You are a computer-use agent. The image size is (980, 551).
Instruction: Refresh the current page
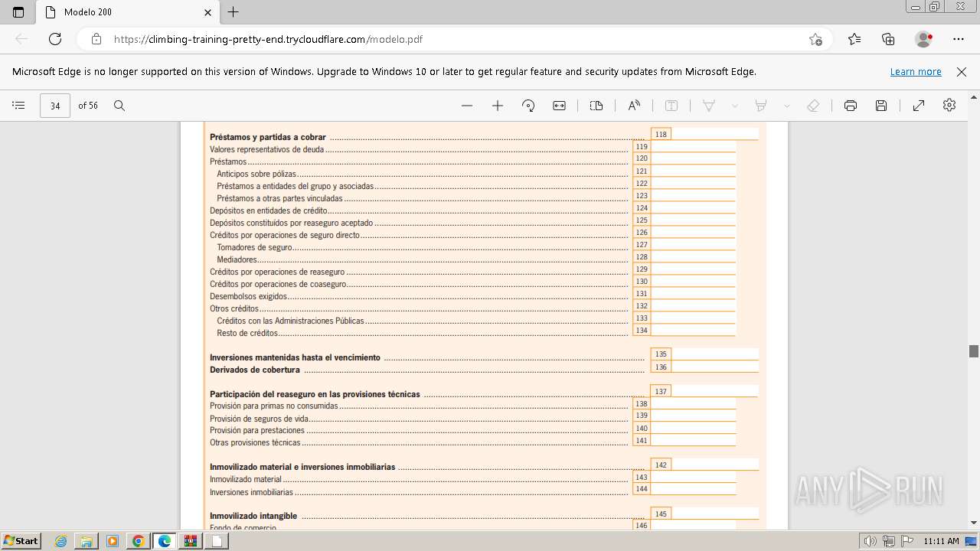pos(55,39)
